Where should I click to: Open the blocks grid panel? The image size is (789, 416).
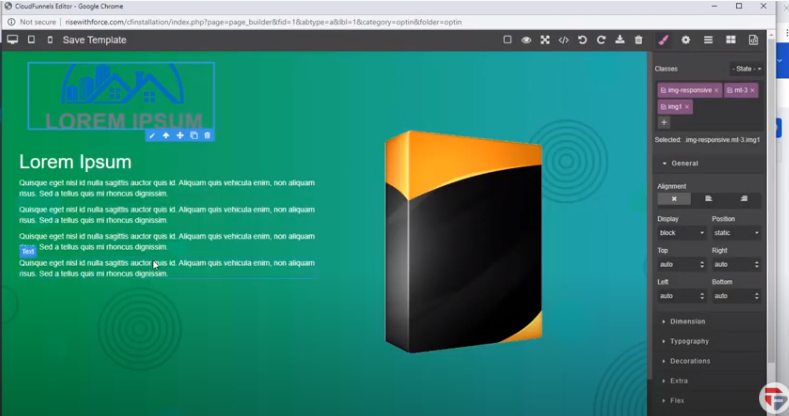pos(731,40)
